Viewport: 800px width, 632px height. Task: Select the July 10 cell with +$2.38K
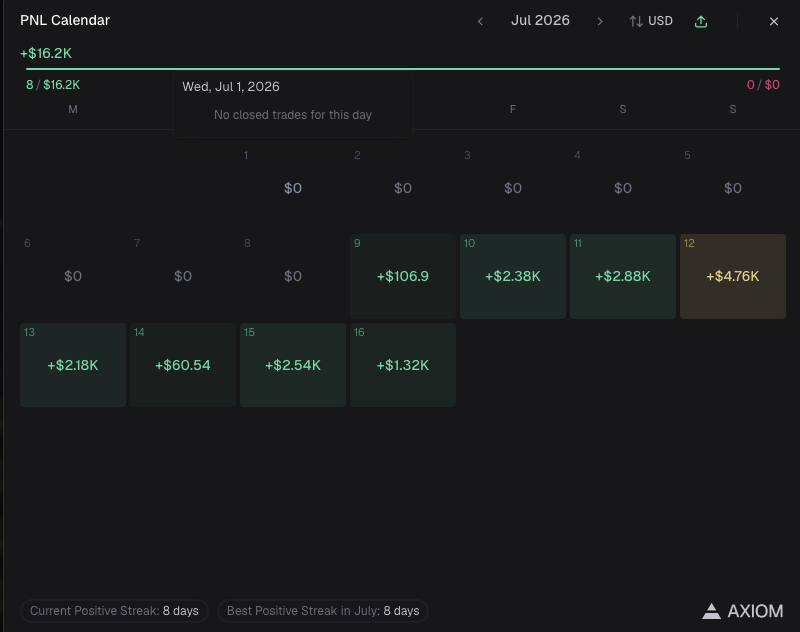(x=513, y=276)
